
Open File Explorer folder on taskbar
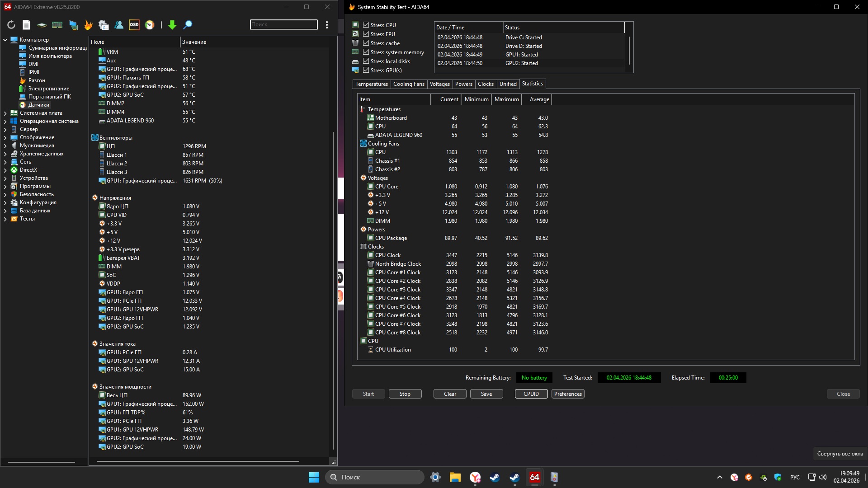coord(455,477)
